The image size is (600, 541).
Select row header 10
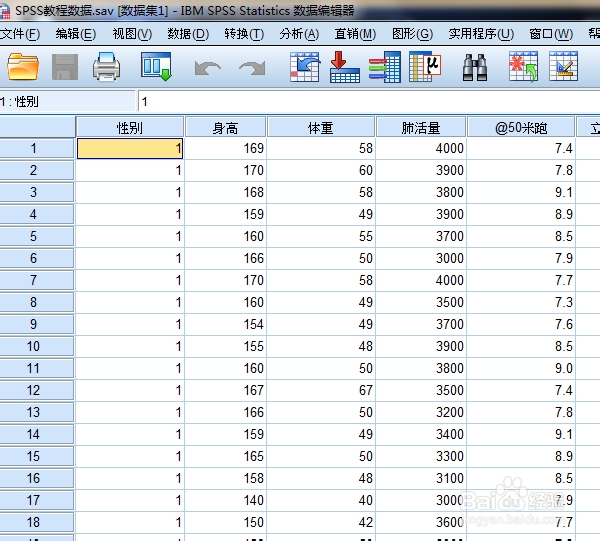(37, 347)
